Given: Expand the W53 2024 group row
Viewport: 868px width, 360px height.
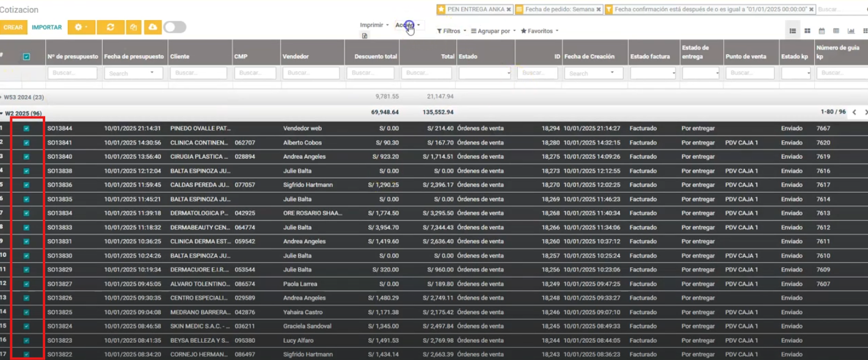Looking at the screenshot, I should [x=24, y=97].
